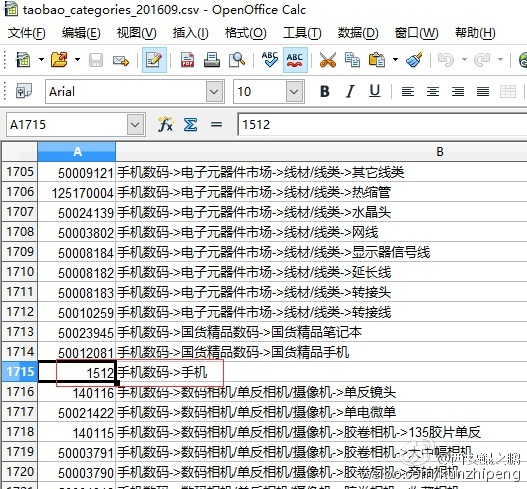
Task: Click the New spreadsheet icon
Action: point(23,60)
